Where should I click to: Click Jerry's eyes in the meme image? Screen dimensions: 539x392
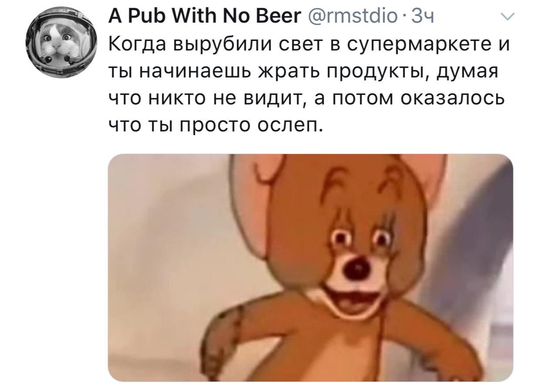pyautogui.click(x=362, y=238)
